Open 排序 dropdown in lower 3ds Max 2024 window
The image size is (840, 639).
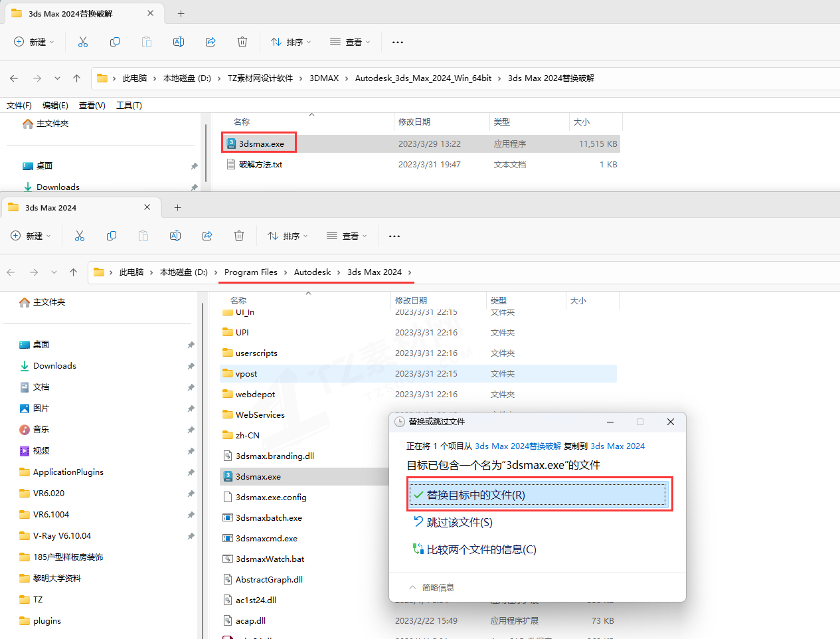288,236
